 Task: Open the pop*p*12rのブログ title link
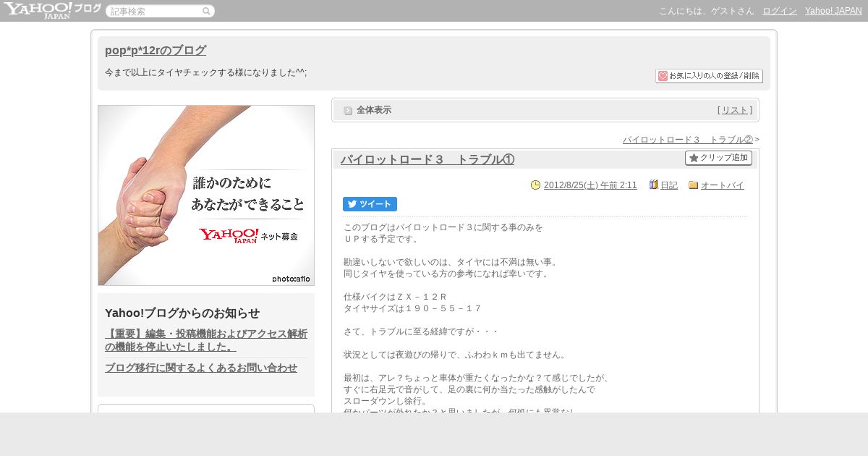(x=156, y=51)
